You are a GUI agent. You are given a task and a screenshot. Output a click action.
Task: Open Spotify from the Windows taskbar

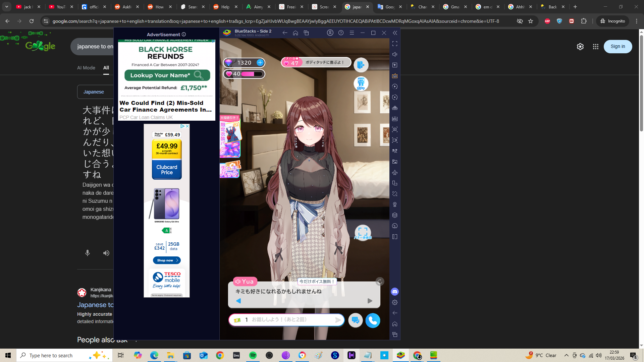click(x=253, y=355)
